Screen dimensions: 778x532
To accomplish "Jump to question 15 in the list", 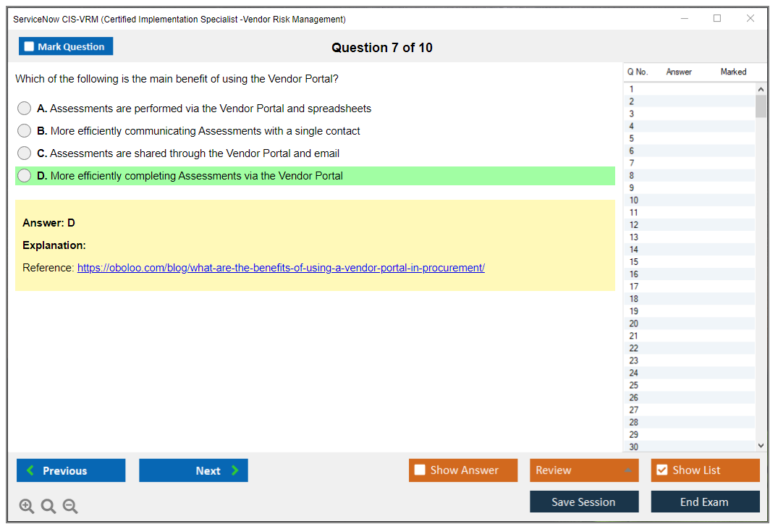I will [634, 262].
